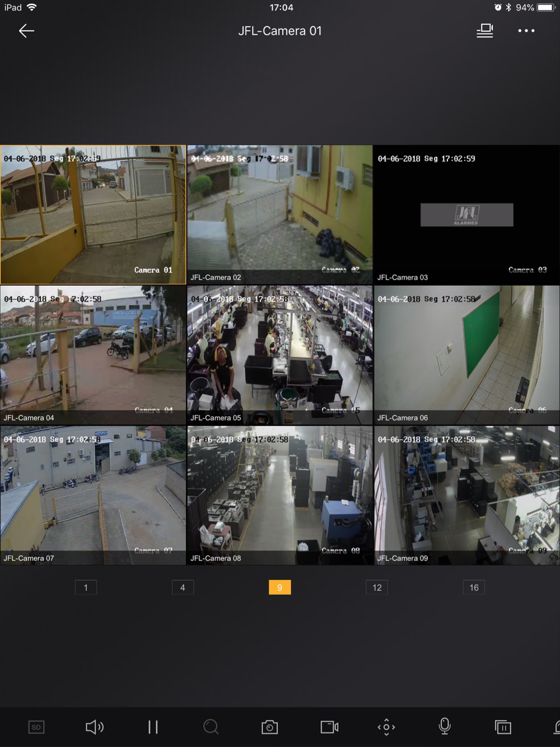This screenshot has width=560, height=747.
Task: Go back using the arrow icon
Action: tap(26, 31)
